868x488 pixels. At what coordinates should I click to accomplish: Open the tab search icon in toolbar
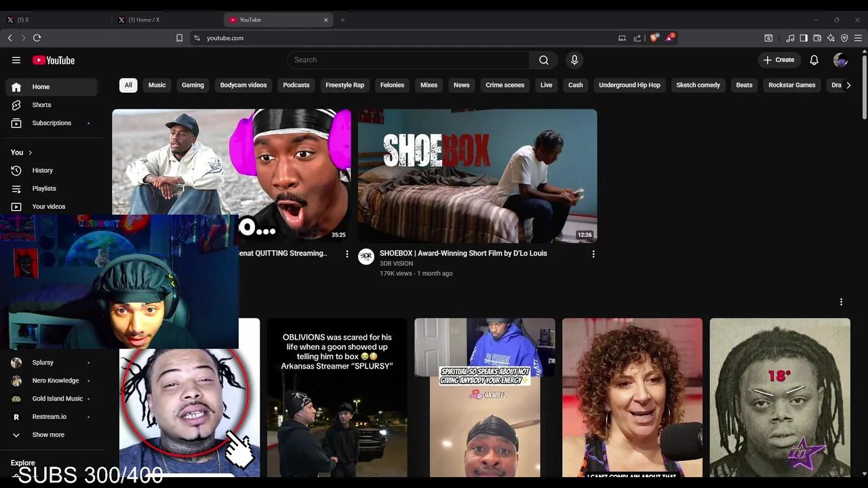point(768,38)
